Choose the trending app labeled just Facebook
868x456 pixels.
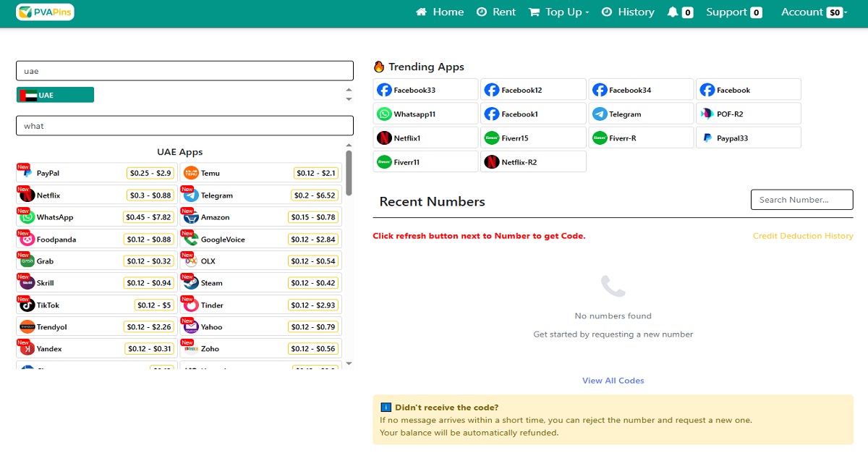tap(749, 90)
